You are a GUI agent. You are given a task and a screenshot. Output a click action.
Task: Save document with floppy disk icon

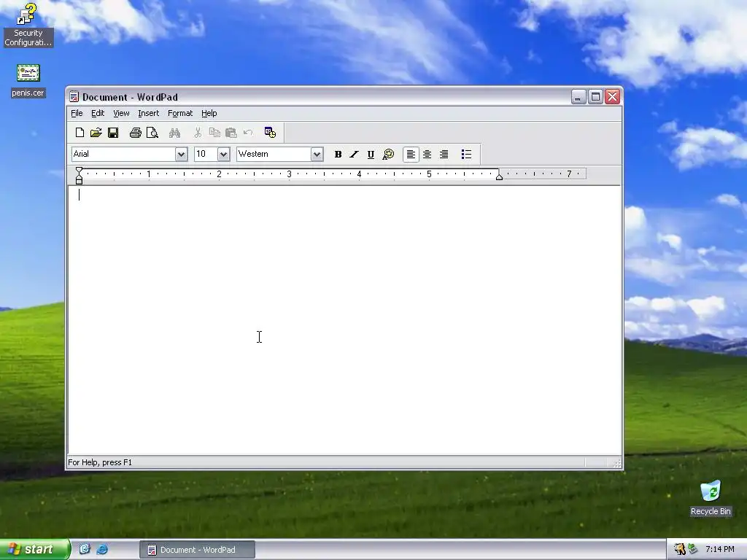[113, 133]
